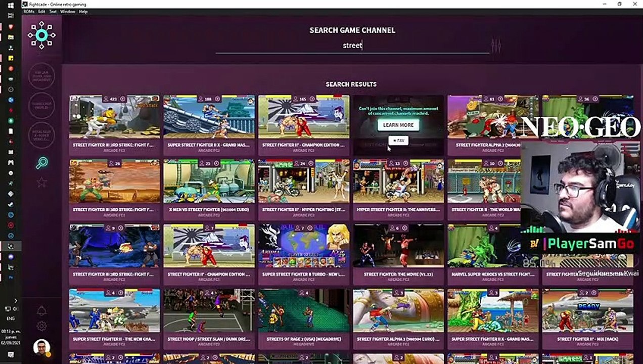The width and height of the screenshot is (643, 364).
Task: Open the sidebar channel circle labeled World
Action: click(41, 105)
